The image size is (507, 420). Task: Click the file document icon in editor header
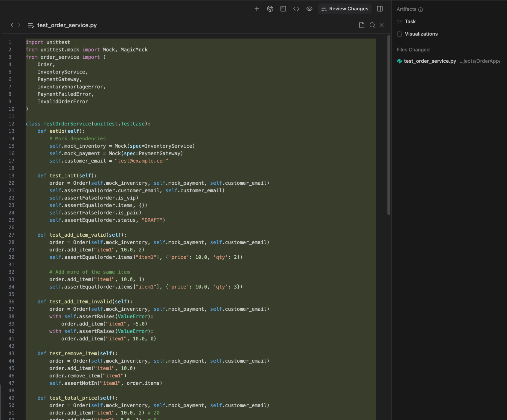(362, 25)
